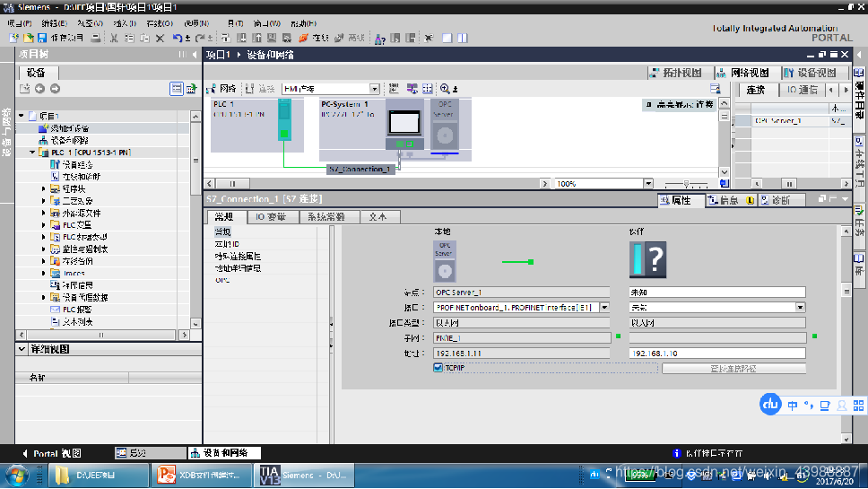Adjust the network view zoom slider
This screenshot has width=868, height=489.
tap(686, 183)
